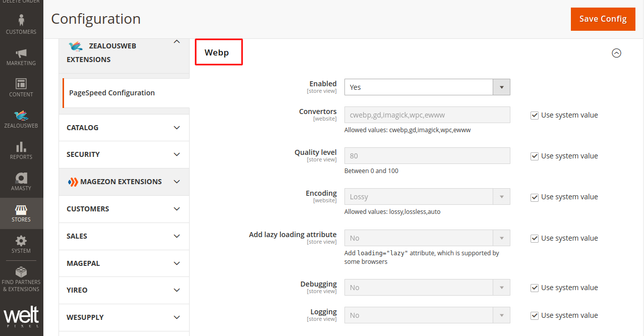
Task: Toggle Use system value for Logging
Action: point(535,315)
